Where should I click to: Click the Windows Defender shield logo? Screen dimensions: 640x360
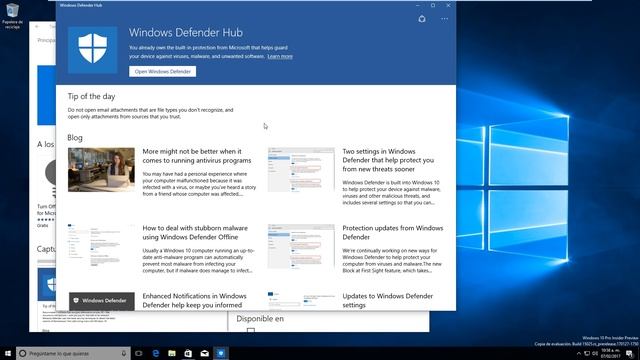93,49
